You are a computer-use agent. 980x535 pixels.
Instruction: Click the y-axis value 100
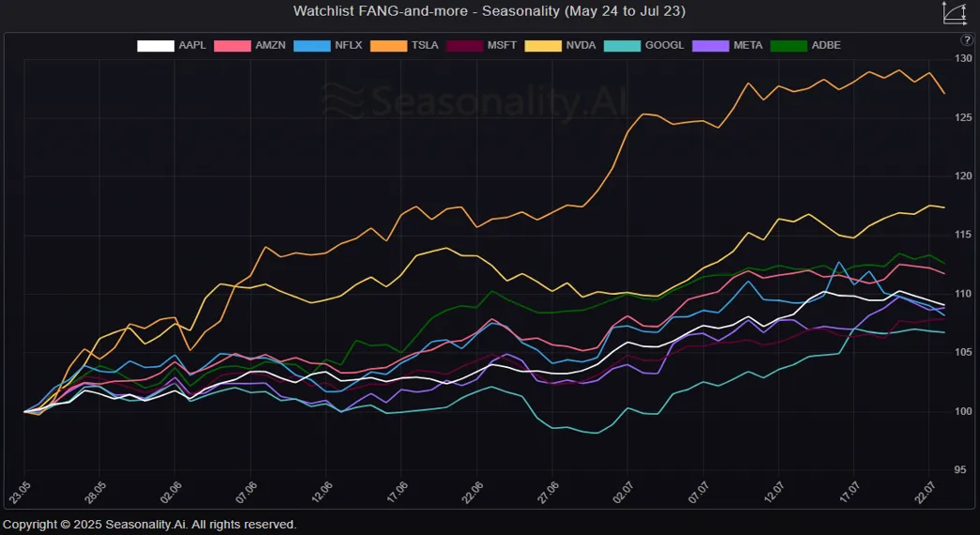pos(963,411)
